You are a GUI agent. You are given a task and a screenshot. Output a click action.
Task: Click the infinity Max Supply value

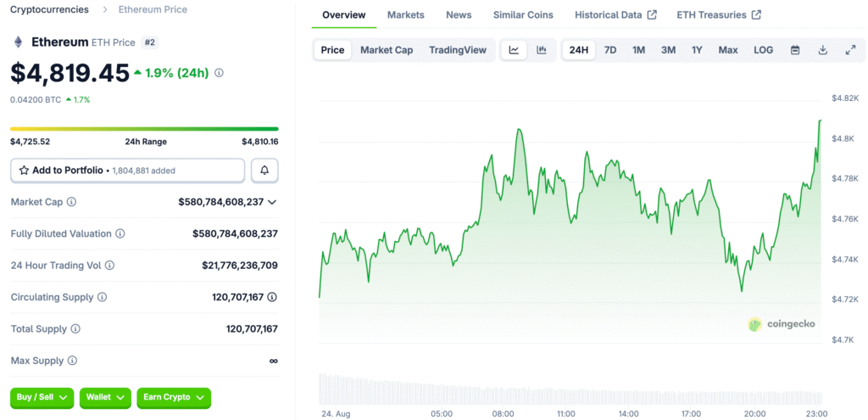(x=274, y=361)
